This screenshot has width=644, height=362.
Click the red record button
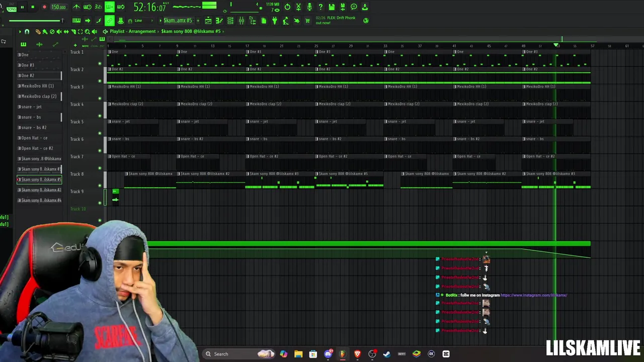pyautogui.click(x=44, y=7)
